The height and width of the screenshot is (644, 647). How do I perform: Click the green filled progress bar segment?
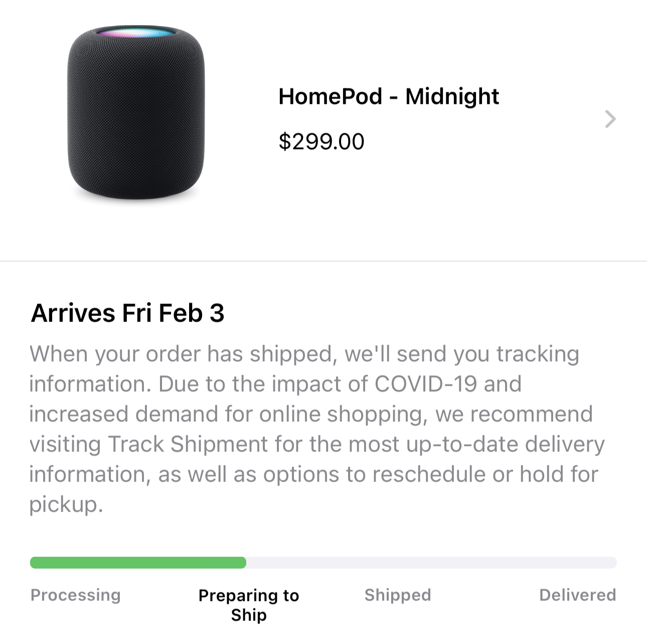138,563
